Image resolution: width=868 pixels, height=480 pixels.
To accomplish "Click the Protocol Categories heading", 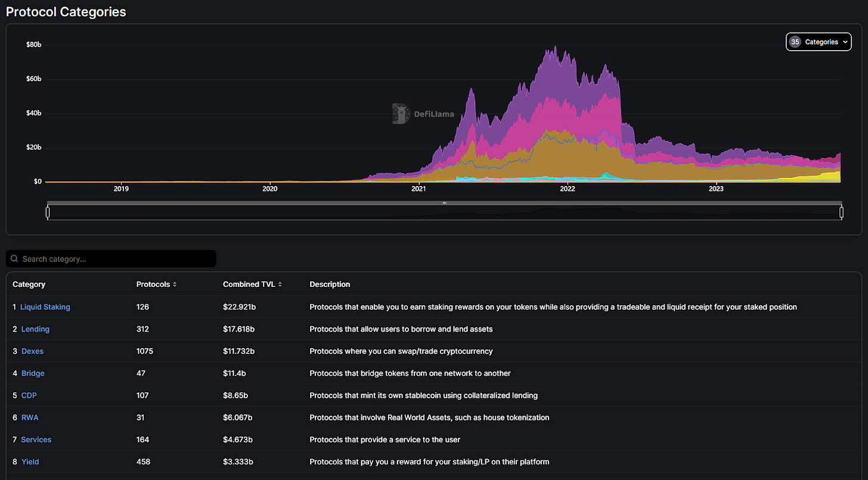I will (66, 11).
